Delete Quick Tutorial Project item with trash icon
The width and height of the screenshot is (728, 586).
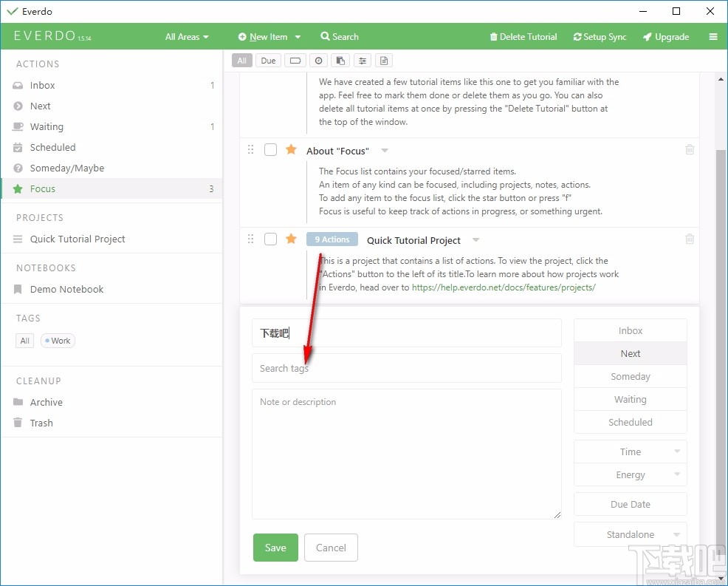690,239
